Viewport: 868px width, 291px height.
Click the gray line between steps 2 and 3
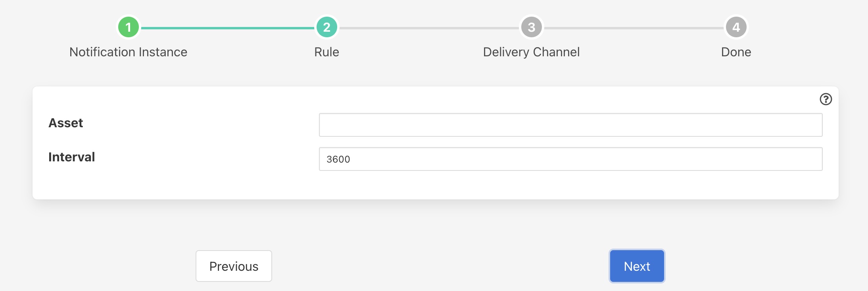click(429, 28)
